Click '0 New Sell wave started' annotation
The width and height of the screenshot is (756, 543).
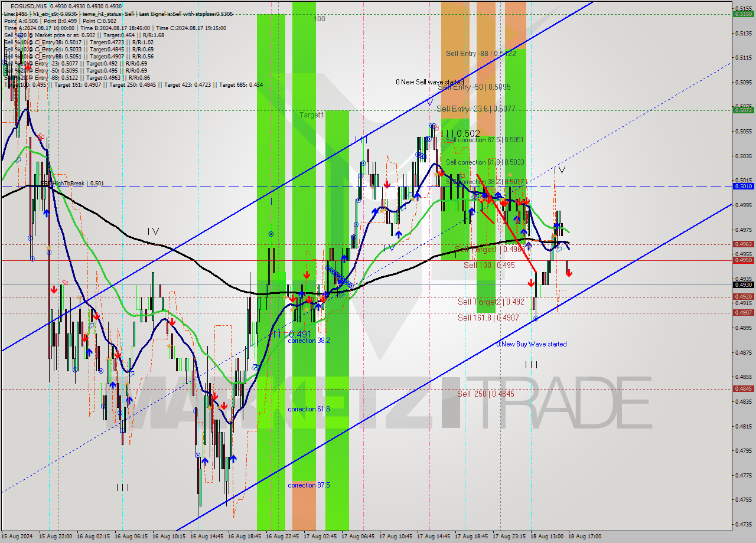[x=429, y=82]
